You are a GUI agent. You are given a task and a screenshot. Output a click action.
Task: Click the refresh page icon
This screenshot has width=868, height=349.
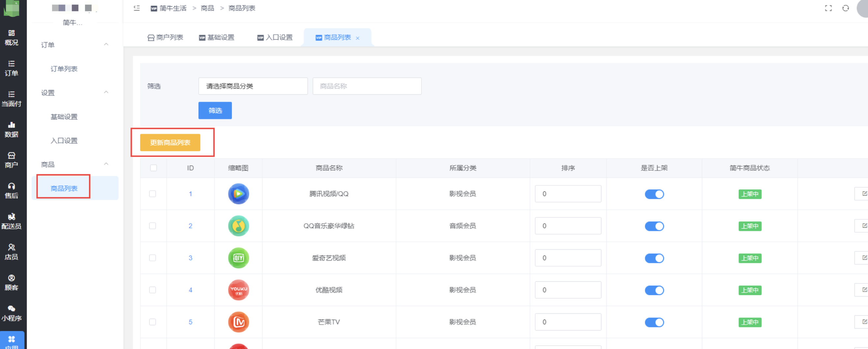click(x=845, y=8)
